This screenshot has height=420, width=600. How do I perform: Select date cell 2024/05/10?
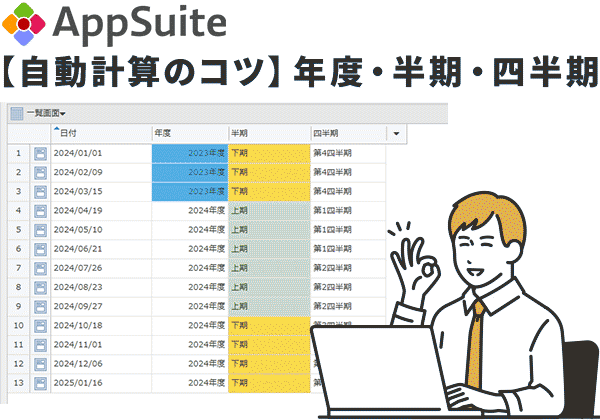[x=101, y=230]
